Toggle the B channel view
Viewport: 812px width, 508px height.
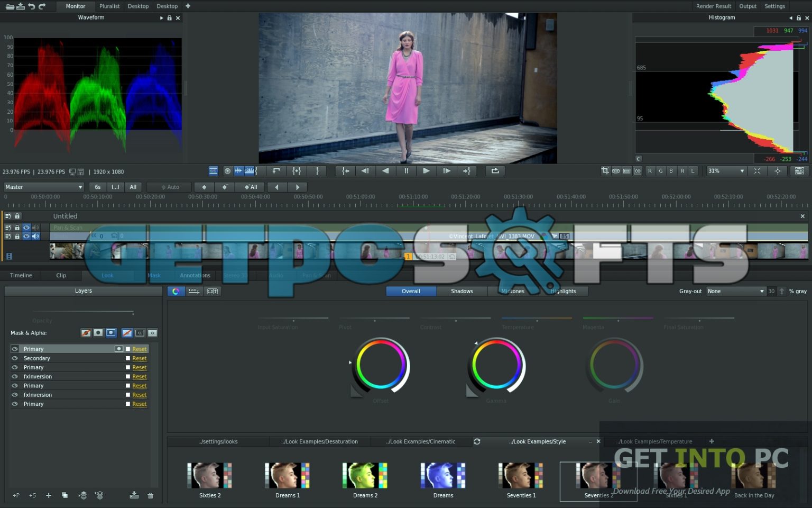coord(671,171)
